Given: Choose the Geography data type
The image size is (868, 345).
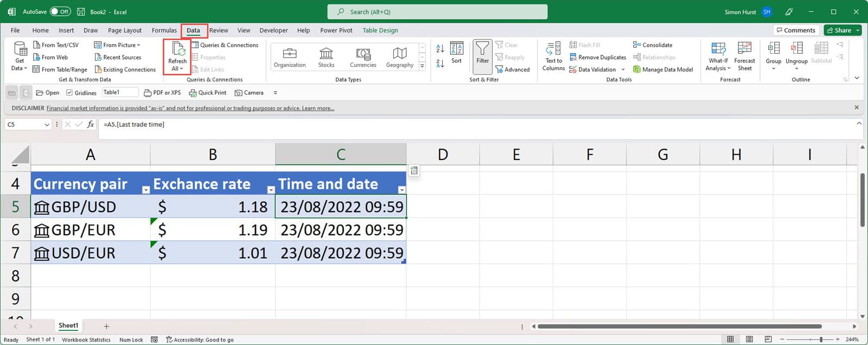Looking at the screenshot, I should tap(400, 58).
